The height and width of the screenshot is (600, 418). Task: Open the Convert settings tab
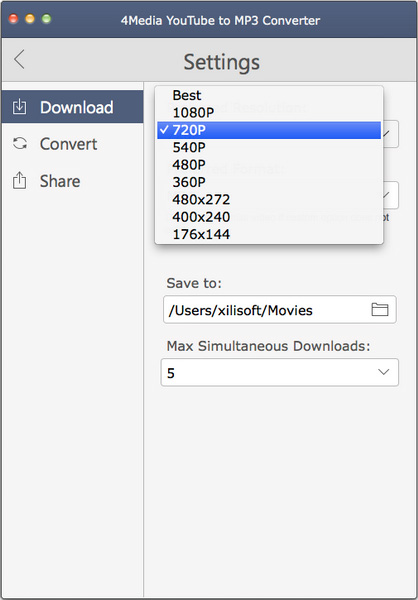[72, 144]
